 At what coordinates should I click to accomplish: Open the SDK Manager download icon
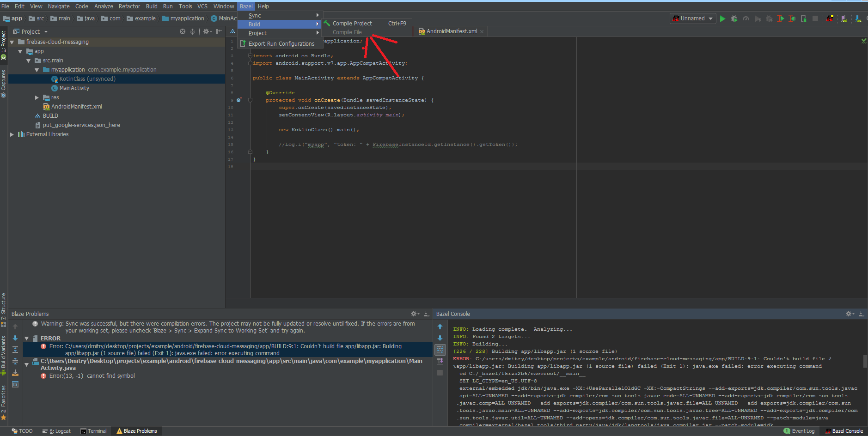point(858,18)
